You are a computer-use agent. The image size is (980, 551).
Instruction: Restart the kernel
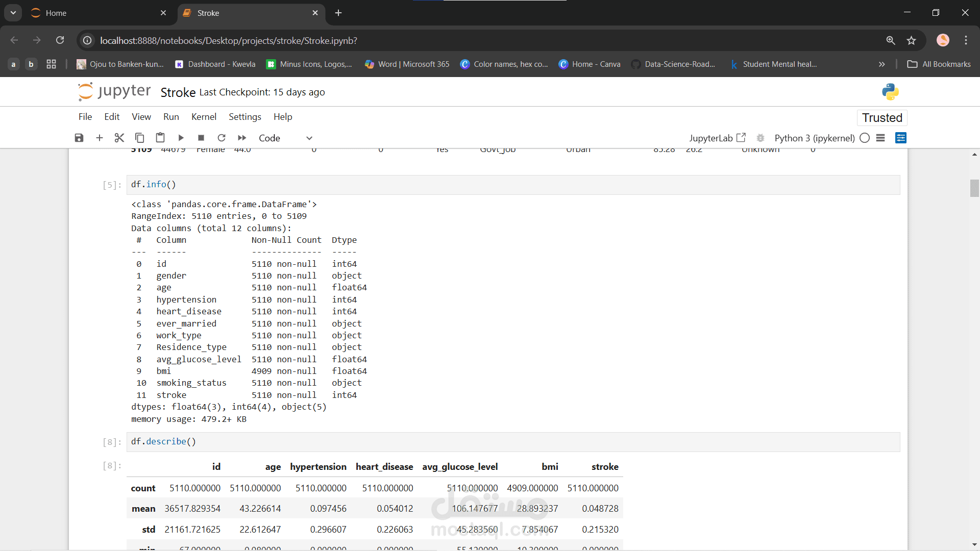[x=222, y=138]
